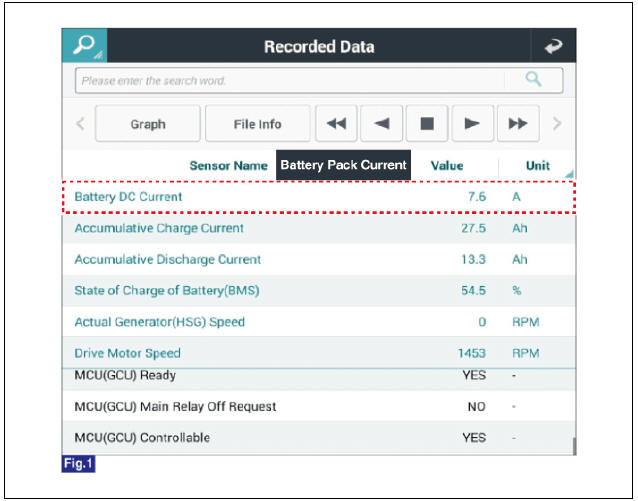This screenshot has width=638, height=501.
Task: Select the Drive Motor Speed row
Action: (319, 353)
